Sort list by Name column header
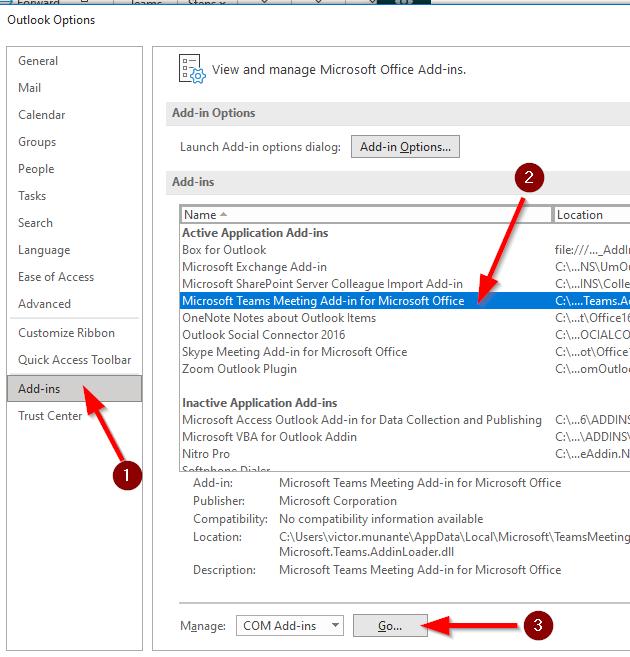 365,215
